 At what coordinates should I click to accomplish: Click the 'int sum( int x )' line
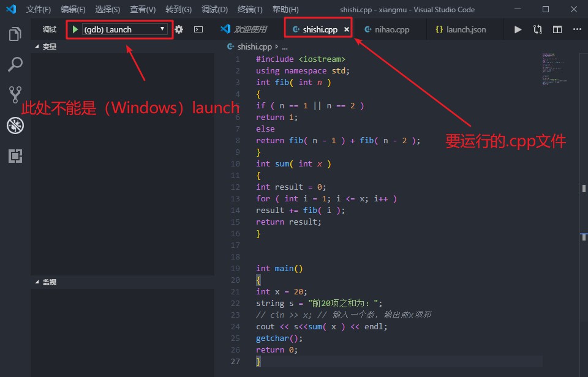[293, 164]
